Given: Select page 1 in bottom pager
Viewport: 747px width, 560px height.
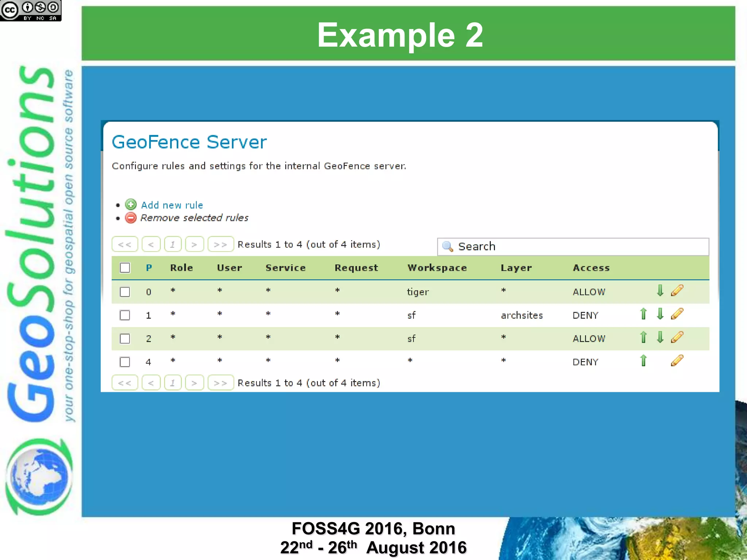Looking at the screenshot, I should click(x=173, y=383).
